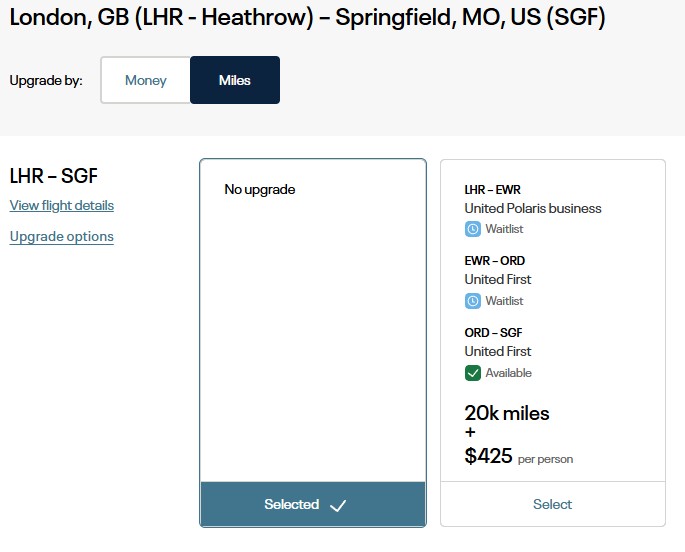The image size is (685, 552).
Task: Click the checkmark beside Selected
Action: click(x=338, y=505)
